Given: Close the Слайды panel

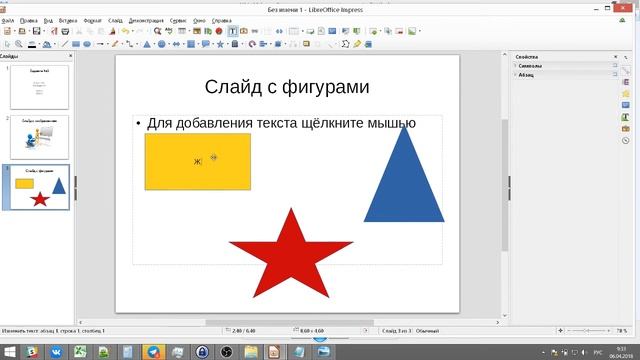Looking at the screenshot, I should point(70,56).
